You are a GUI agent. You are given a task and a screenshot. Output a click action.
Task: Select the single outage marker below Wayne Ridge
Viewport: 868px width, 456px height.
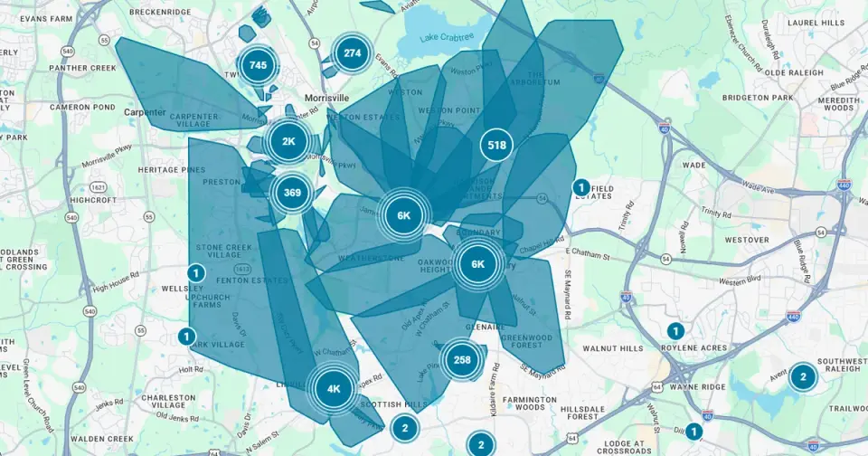pyautogui.click(x=693, y=432)
